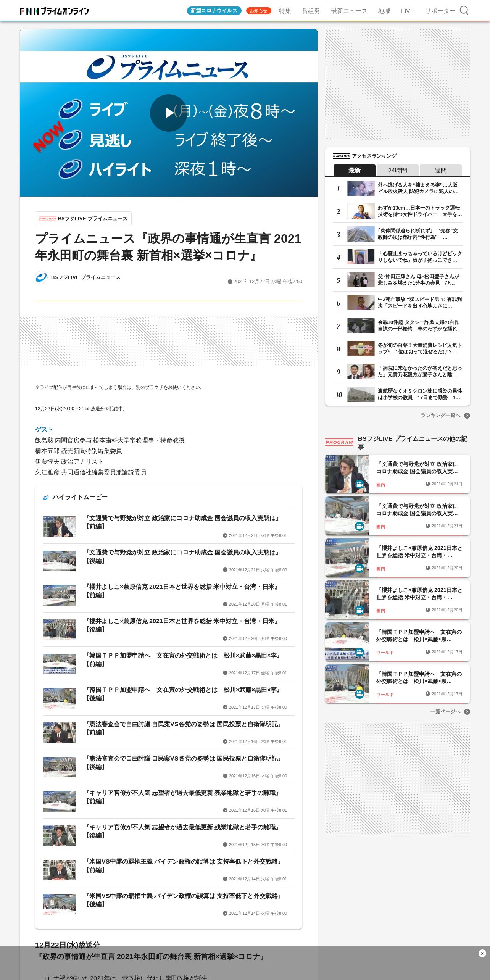Go to 番組発 menu
Viewport: 490px width, 980px height.
tap(311, 11)
